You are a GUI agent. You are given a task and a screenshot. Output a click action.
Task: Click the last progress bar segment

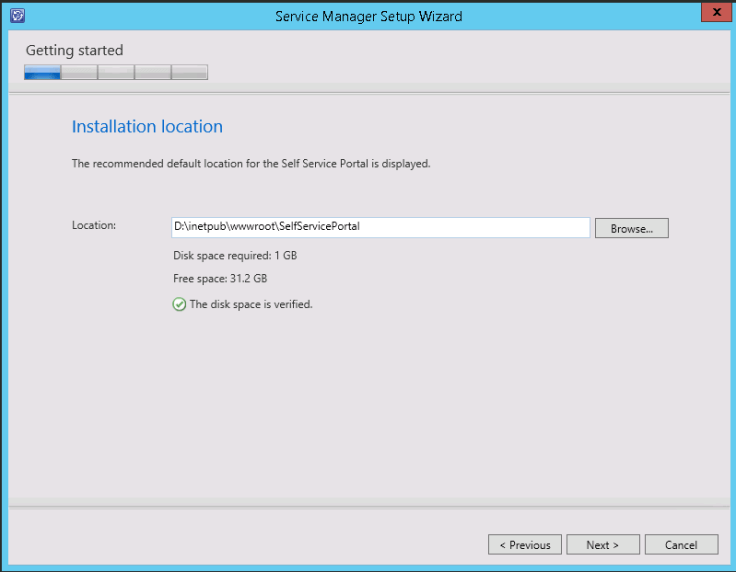click(x=190, y=72)
